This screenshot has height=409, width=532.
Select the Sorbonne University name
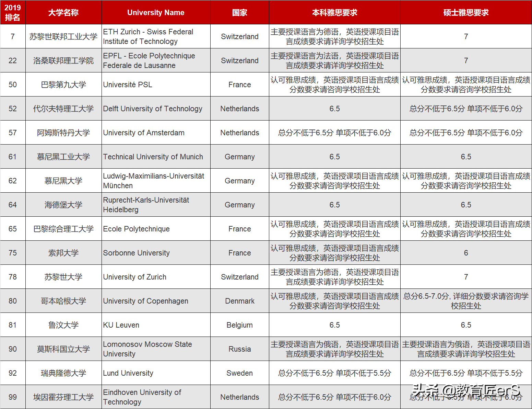(136, 253)
